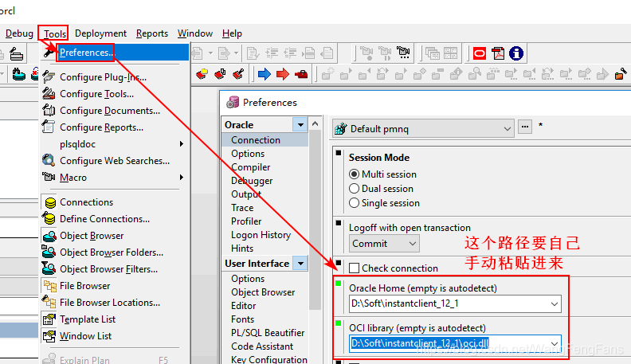
Task: Click the red book with wrench icon
Action: tap(238, 74)
